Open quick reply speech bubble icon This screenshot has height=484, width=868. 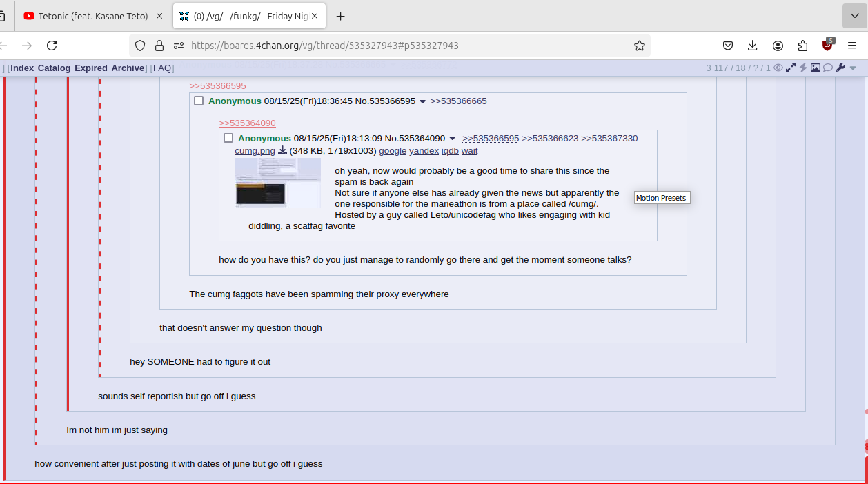(x=827, y=68)
